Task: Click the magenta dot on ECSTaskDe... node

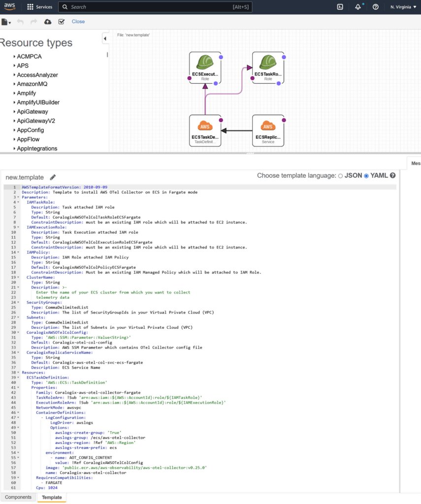Action: click(221, 120)
